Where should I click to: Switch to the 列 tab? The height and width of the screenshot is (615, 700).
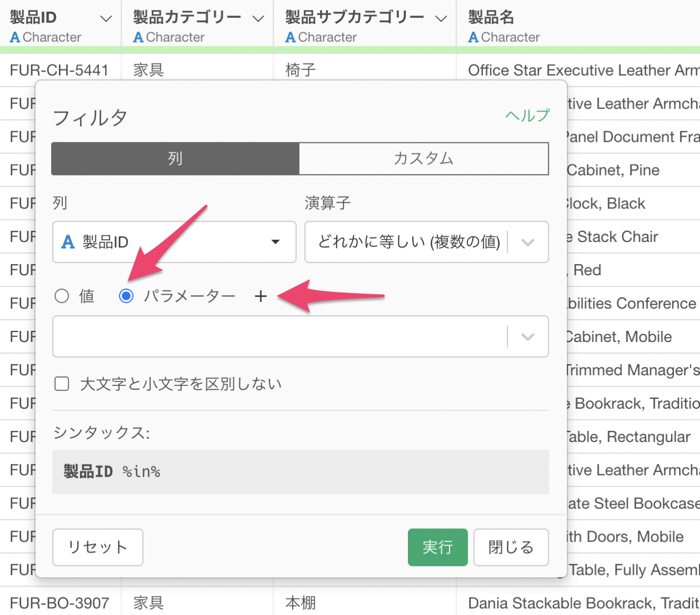175,159
